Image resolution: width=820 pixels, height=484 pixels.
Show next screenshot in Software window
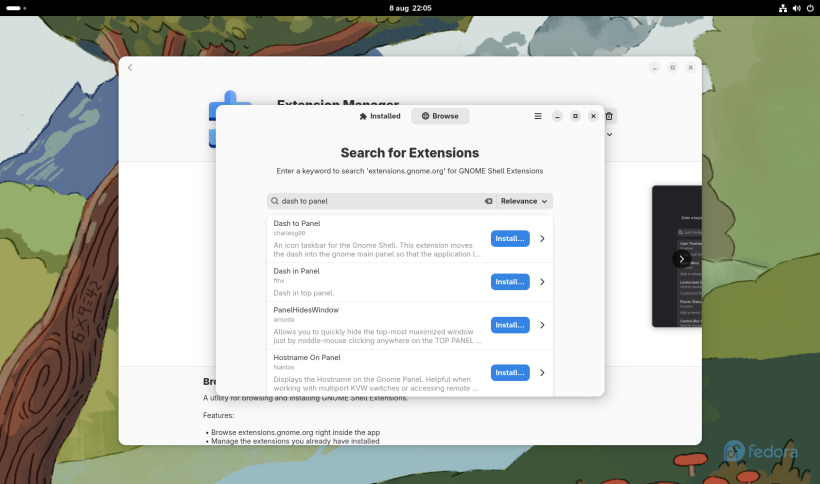point(681,259)
